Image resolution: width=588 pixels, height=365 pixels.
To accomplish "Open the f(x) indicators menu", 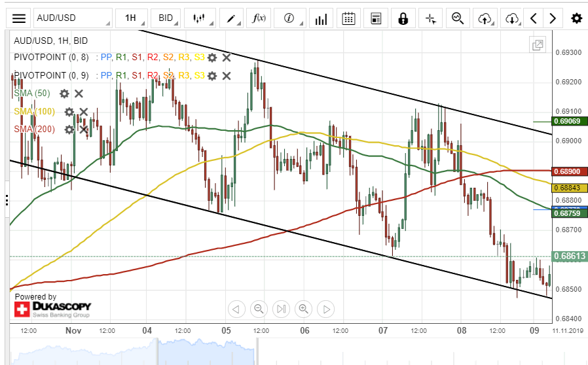I will 259,18.
